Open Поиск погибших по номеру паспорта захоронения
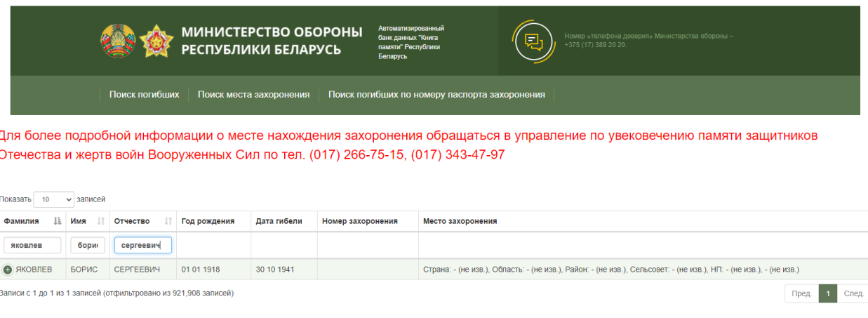 436,95
